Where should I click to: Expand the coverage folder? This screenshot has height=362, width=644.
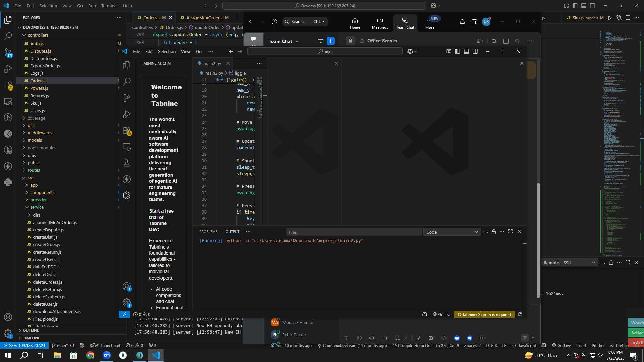36,118
